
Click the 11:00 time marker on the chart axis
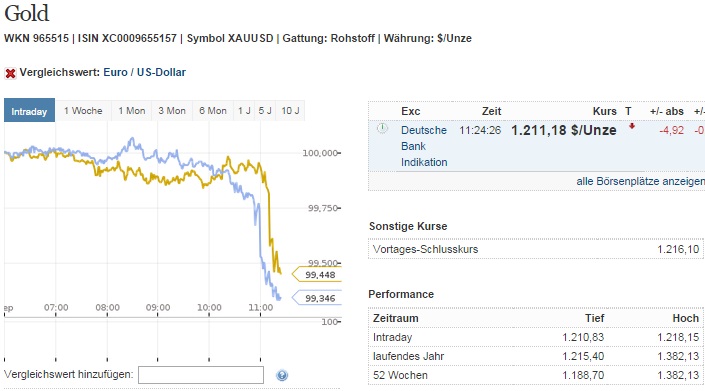(x=261, y=307)
